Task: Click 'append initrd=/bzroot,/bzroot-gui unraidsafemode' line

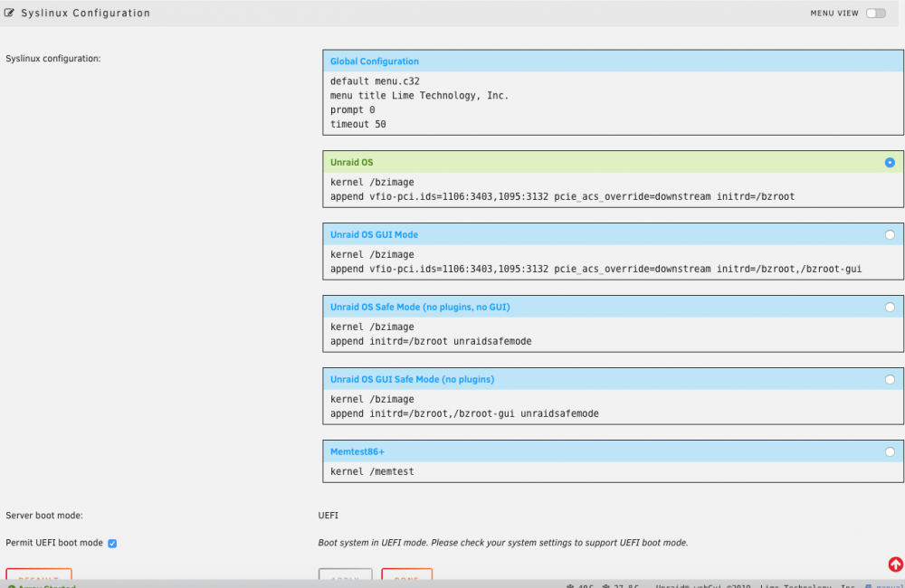Action: pyautogui.click(x=464, y=413)
